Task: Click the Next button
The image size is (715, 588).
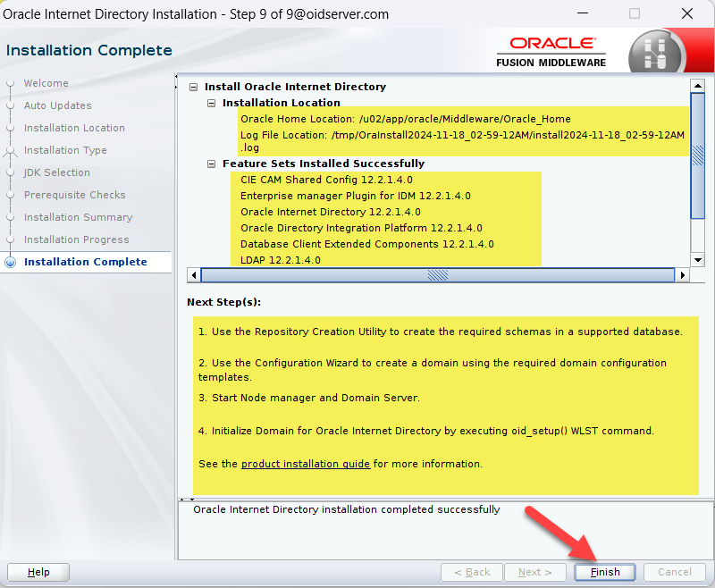Action: point(534,572)
